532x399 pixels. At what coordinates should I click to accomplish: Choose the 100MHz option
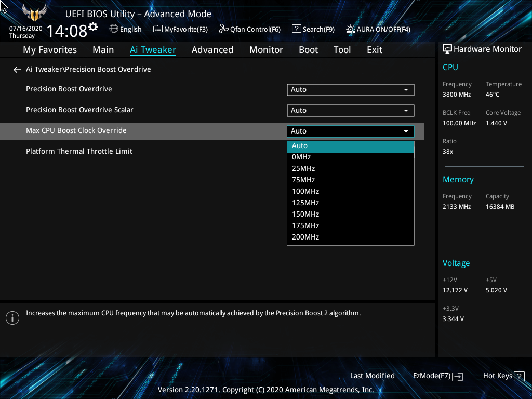coord(351,191)
